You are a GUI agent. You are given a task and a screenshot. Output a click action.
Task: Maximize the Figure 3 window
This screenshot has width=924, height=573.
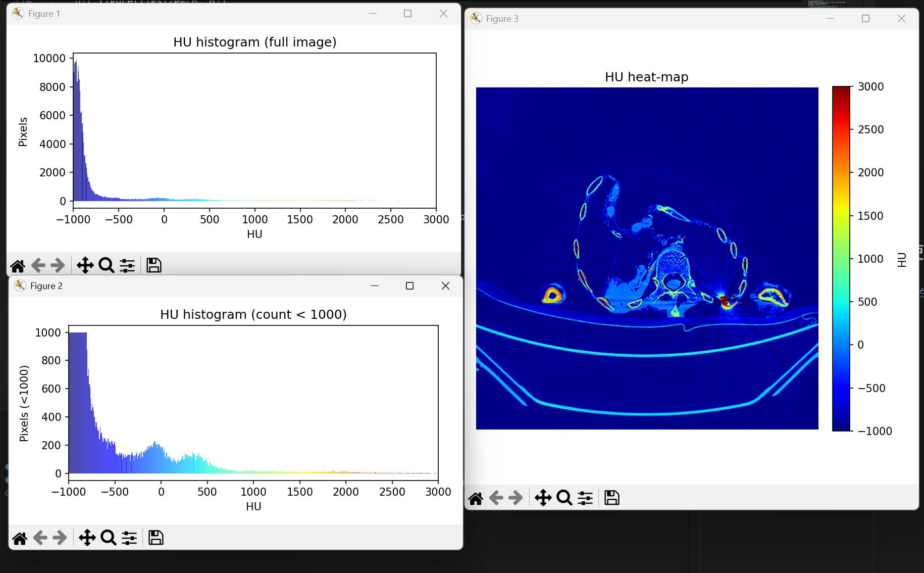pos(865,19)
